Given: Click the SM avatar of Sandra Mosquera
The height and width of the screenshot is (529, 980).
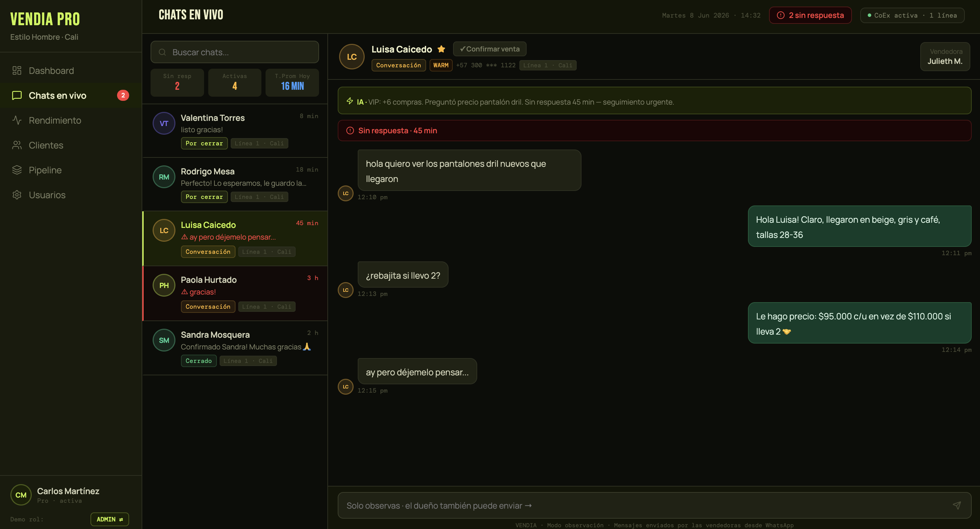Looking at the screenshot, I should [x=164, y=340].
